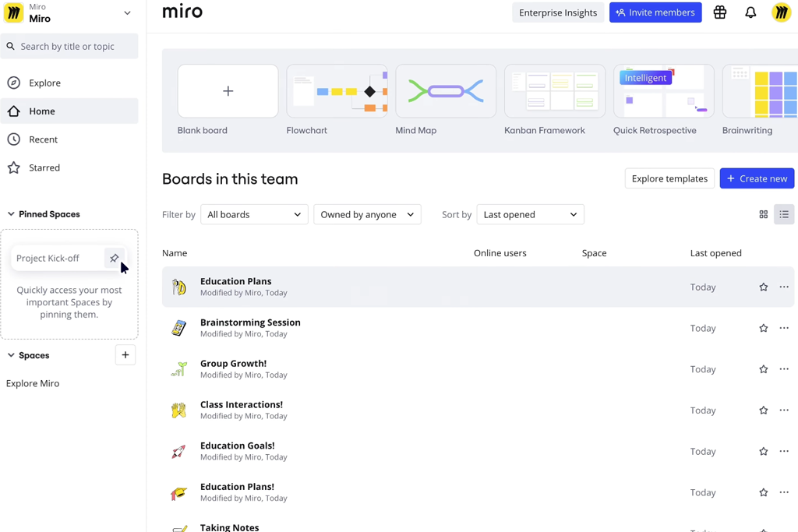
Task: Star the Education Plans! board
Action: click(764, 492)
